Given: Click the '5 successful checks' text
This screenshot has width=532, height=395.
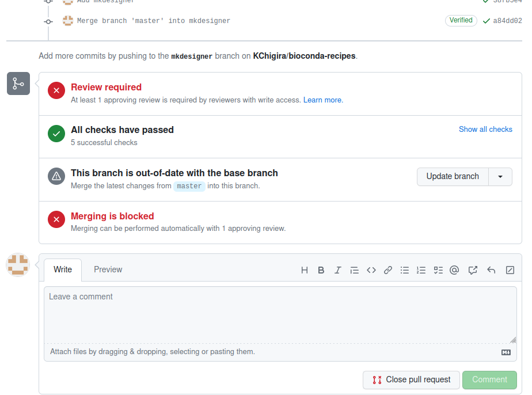Looking at the screenshot, I should [104, 143].
